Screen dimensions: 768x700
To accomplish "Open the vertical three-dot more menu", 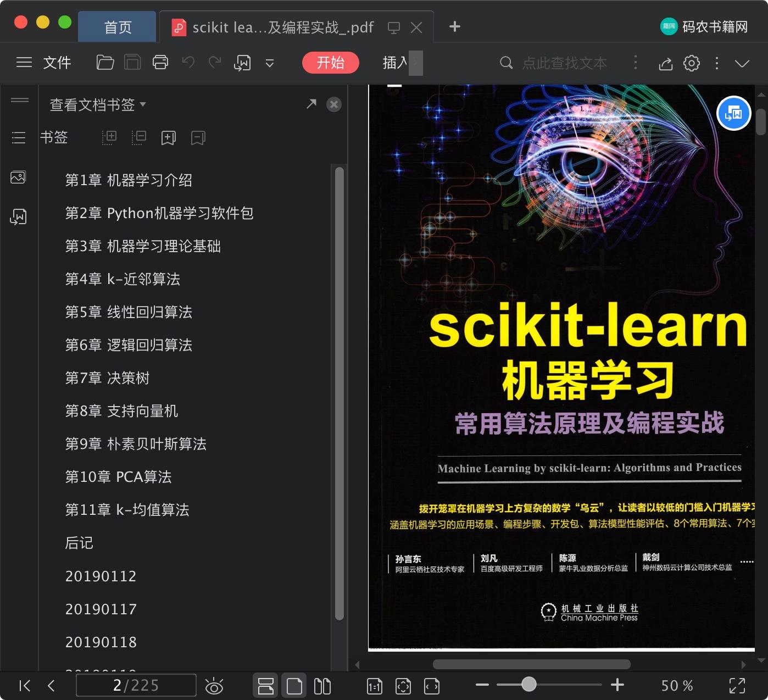I will (717, 63).
